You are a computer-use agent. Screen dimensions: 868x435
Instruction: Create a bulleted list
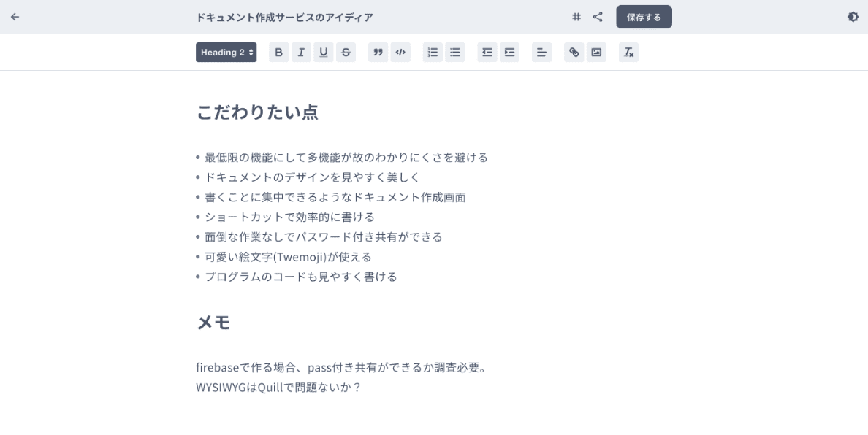point(454,53)
